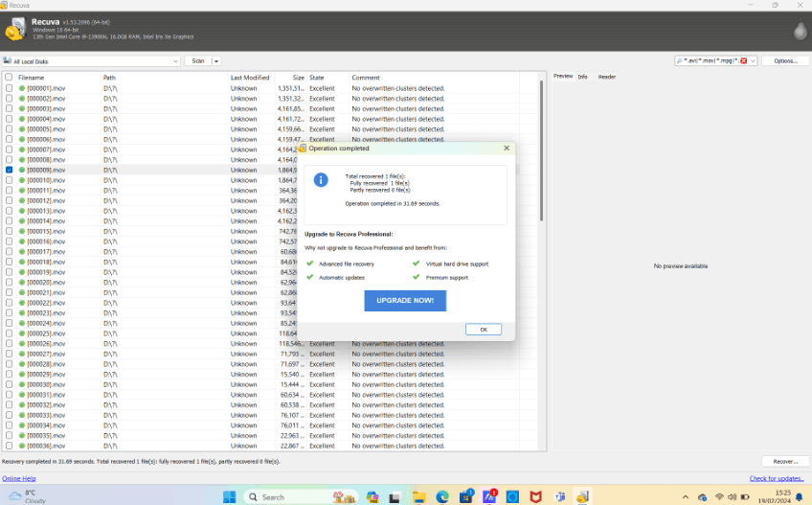812x505 pixels.
Task: Toggle the select-all checkbox in the header
Action: (x=9, y=78)
